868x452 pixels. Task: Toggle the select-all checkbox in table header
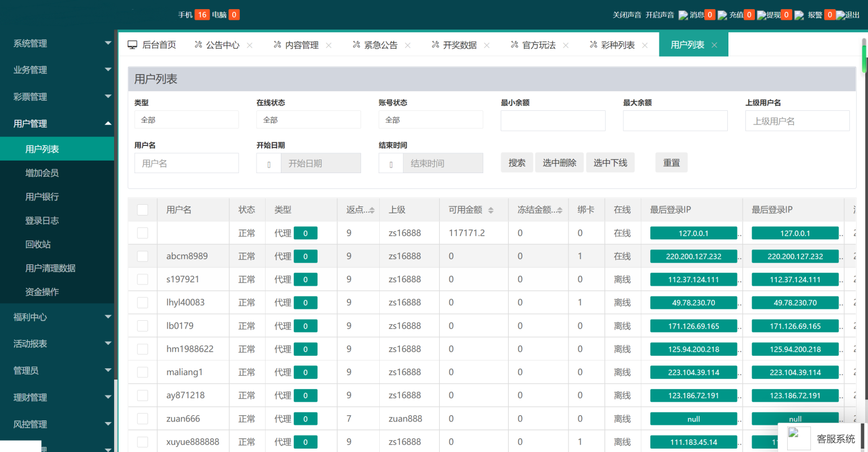click(x=142, y=210)
